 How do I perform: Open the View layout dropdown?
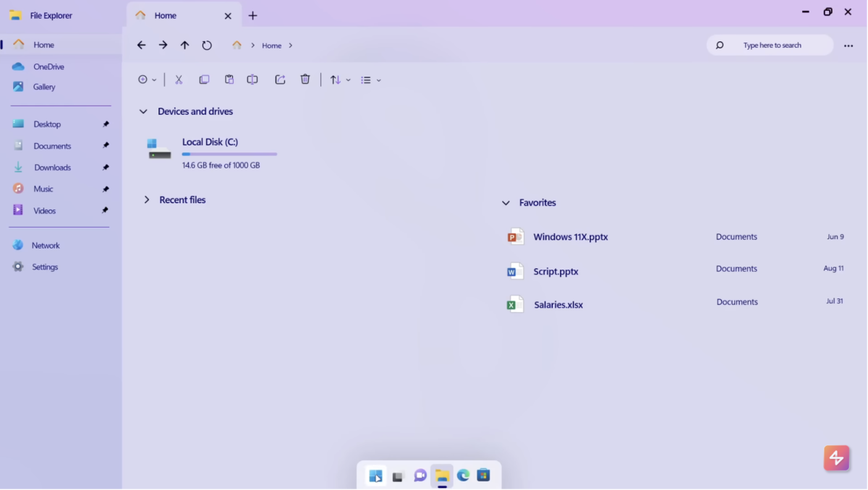coord(370,79)
